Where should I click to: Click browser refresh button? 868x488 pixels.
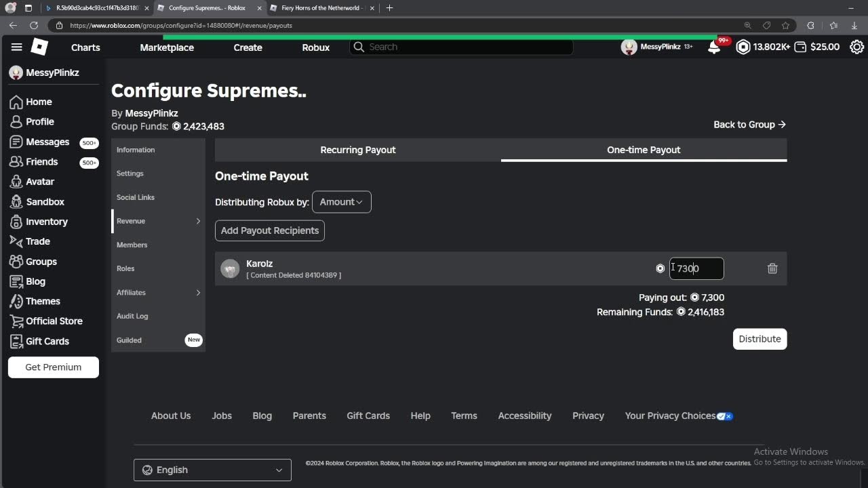pyautogui.click(x=34, y=25)
